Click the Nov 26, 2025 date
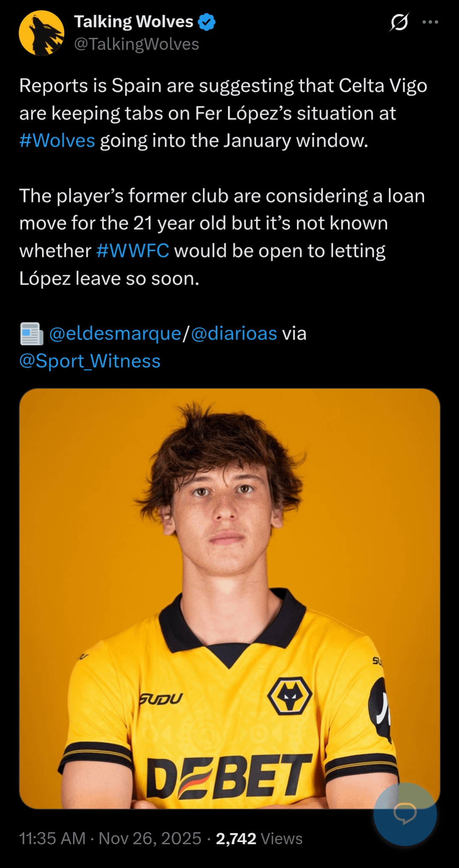 tap(150, 839)
